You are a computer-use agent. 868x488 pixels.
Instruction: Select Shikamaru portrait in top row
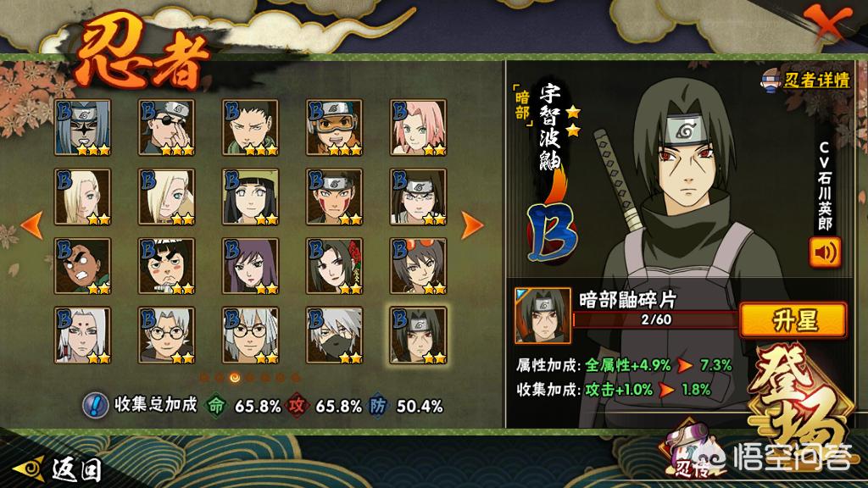tap(250, 127)
